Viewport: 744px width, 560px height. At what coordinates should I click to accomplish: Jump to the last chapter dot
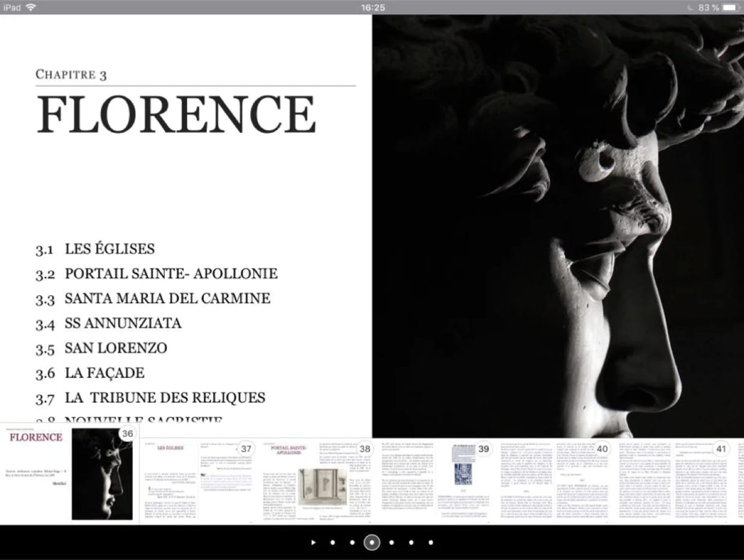(x=431, y=543)
